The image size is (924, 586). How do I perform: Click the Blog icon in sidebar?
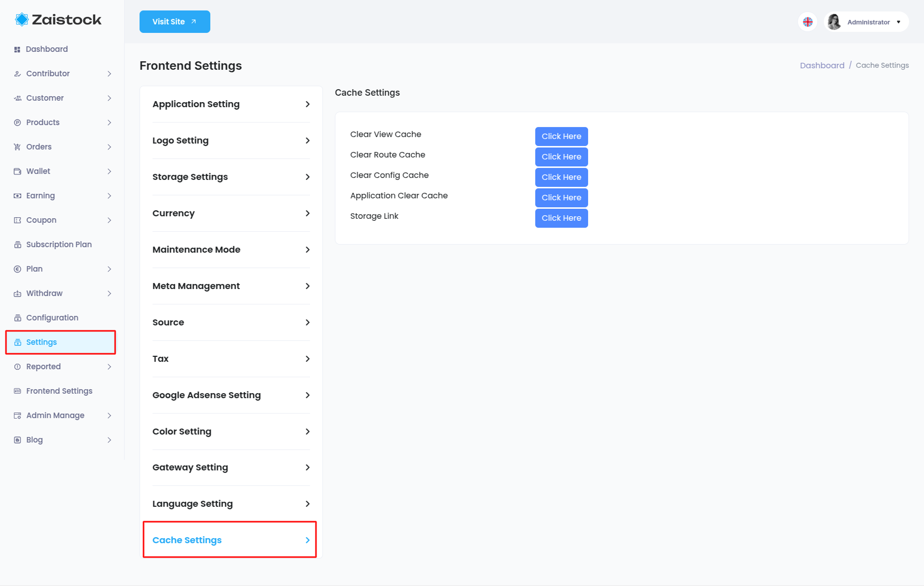17,440
